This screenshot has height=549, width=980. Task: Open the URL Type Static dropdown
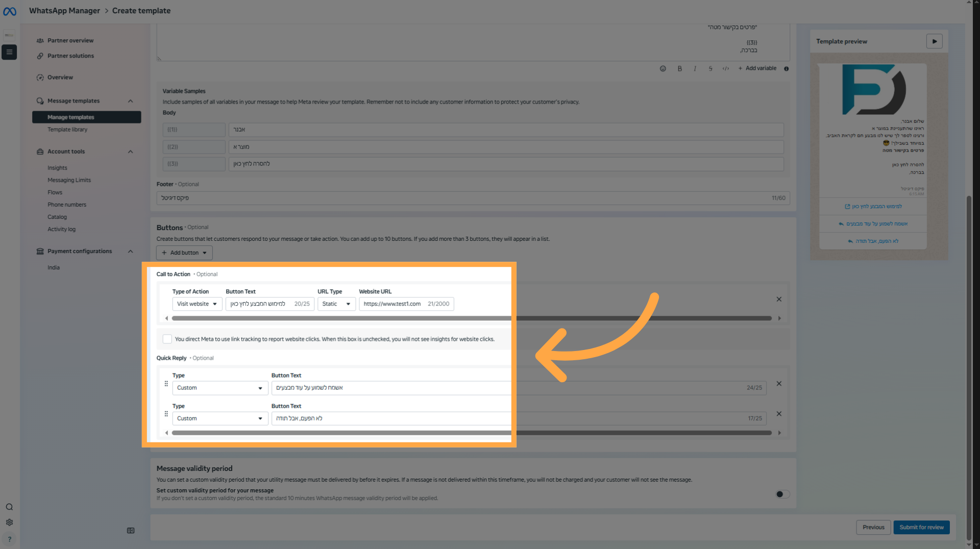pyautogui.click(x=336, y=304)
